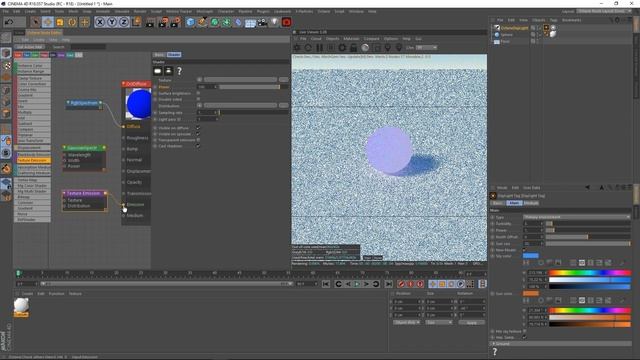
Task: Play the timeline animation forward
Action: [x=357, y=284]
